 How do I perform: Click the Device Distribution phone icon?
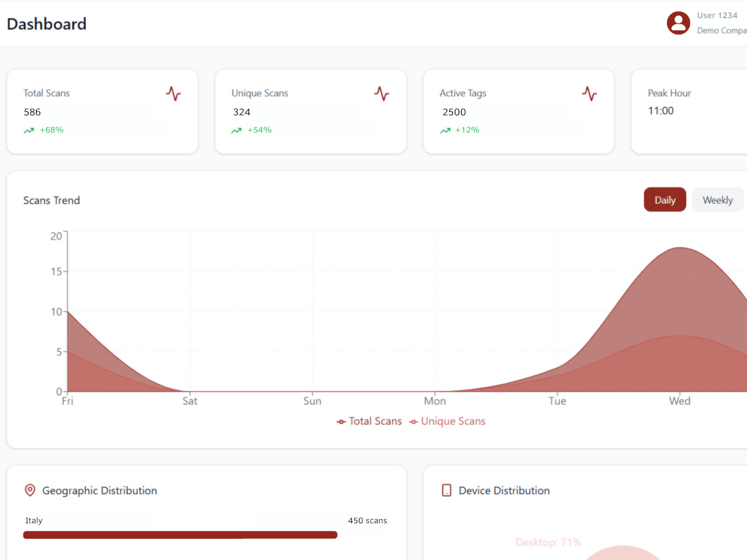[x=446, y=491]
